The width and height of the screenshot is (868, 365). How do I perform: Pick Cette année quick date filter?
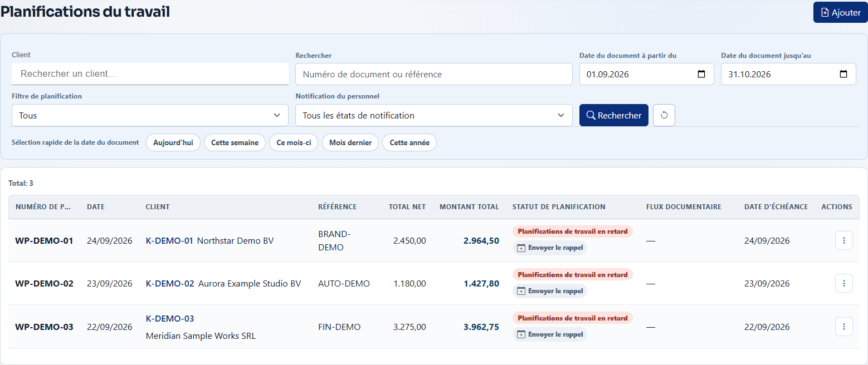[409, 142]
